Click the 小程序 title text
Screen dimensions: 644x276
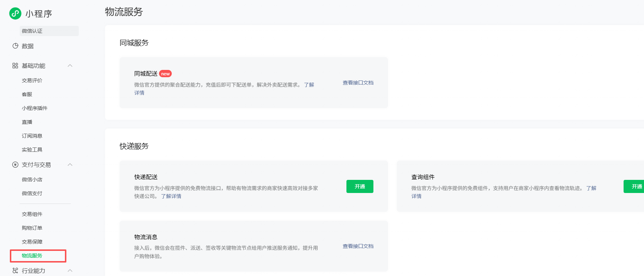click(x=39, y=14)
